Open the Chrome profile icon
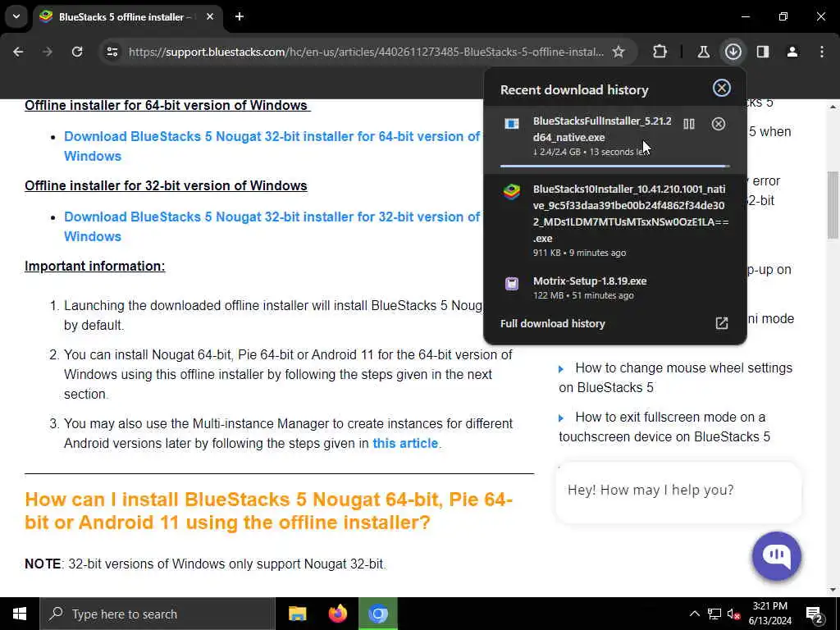 [792, 52]
